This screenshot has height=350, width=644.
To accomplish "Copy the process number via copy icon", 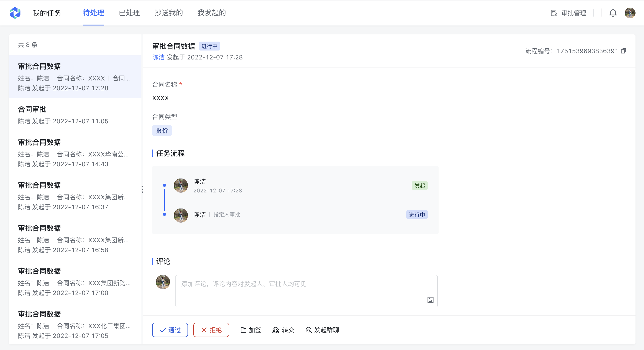I will coord(623,51).
